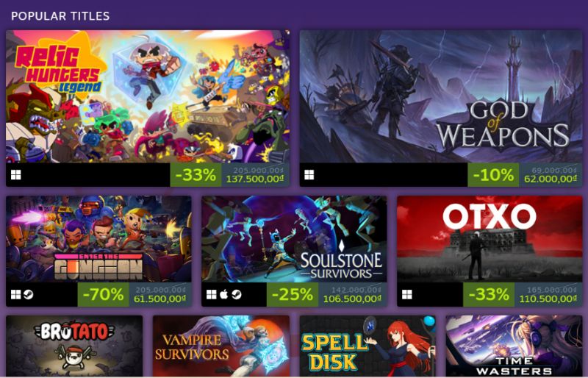Click Popular Titles section heading

point(60,16)
